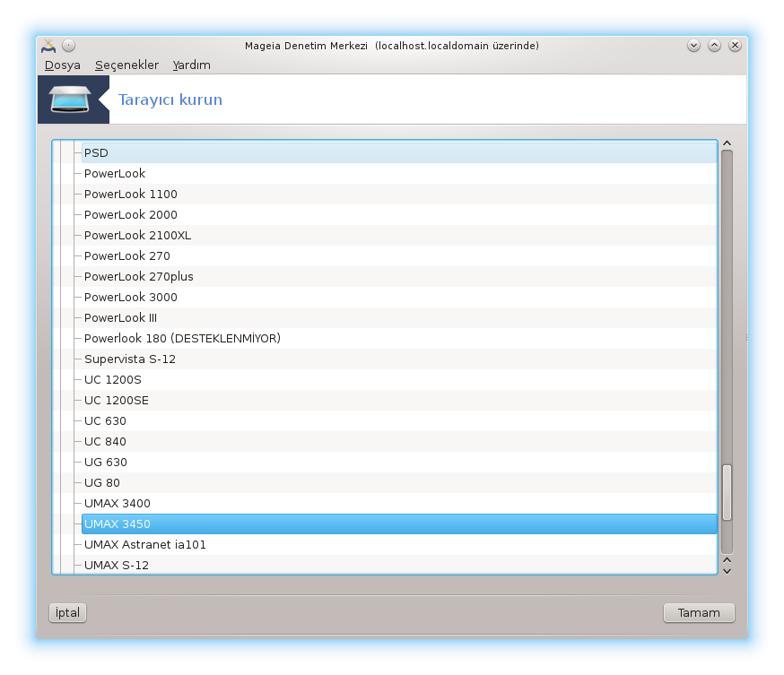Click the secondary up arrow near scrollbar bottom
This screenshot has width=784, height=675.
click(727, 560)
